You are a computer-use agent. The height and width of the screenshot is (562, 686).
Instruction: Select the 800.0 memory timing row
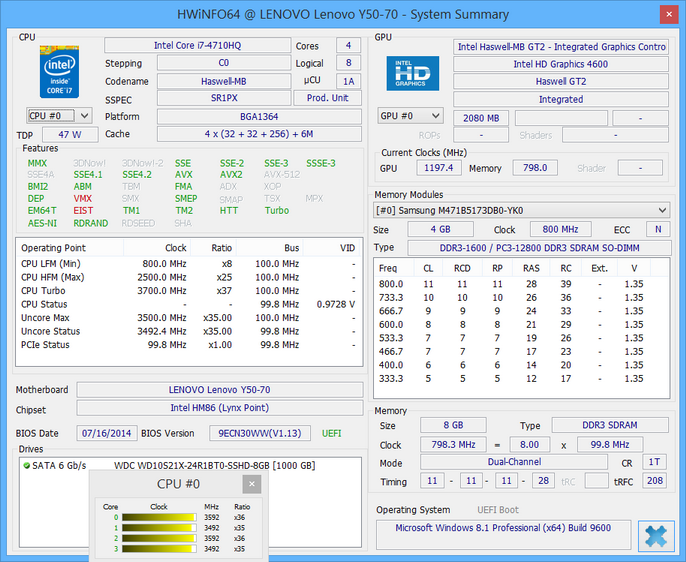pyautogui.click(x=522, y=284)
